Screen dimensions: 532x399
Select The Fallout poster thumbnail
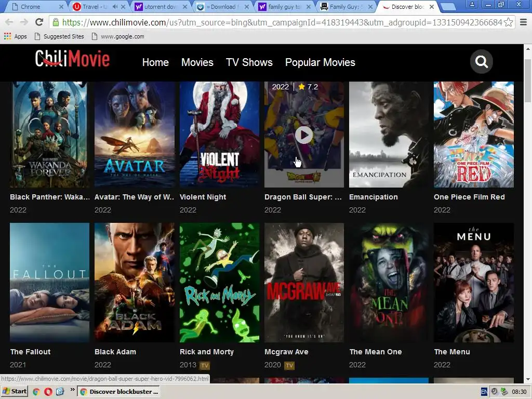(x=49, y=282)
